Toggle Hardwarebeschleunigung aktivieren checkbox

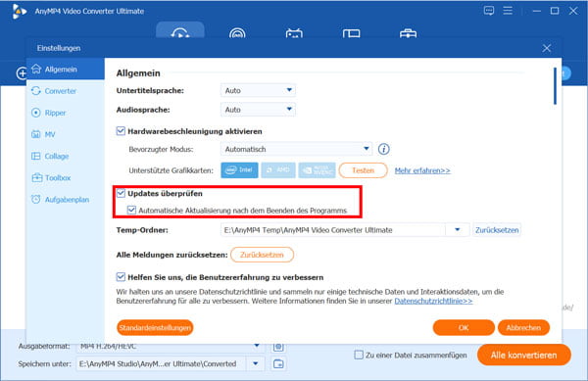tap(121, 131)
